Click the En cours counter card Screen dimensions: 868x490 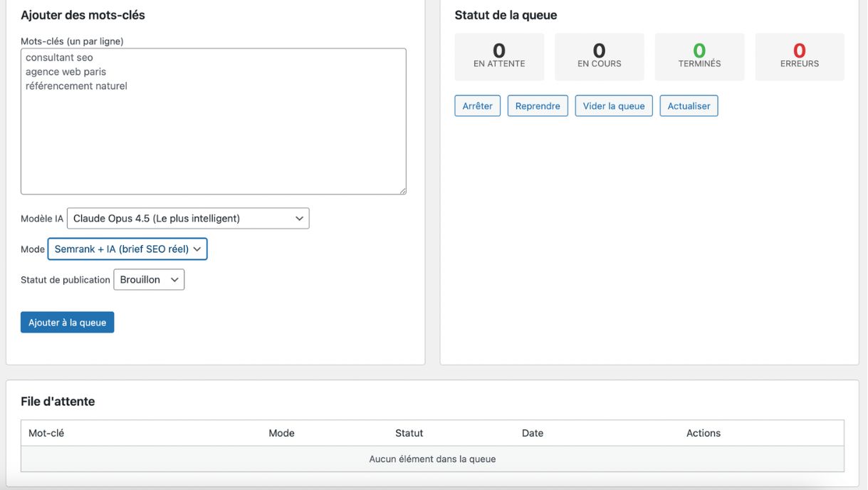point(600,57)
